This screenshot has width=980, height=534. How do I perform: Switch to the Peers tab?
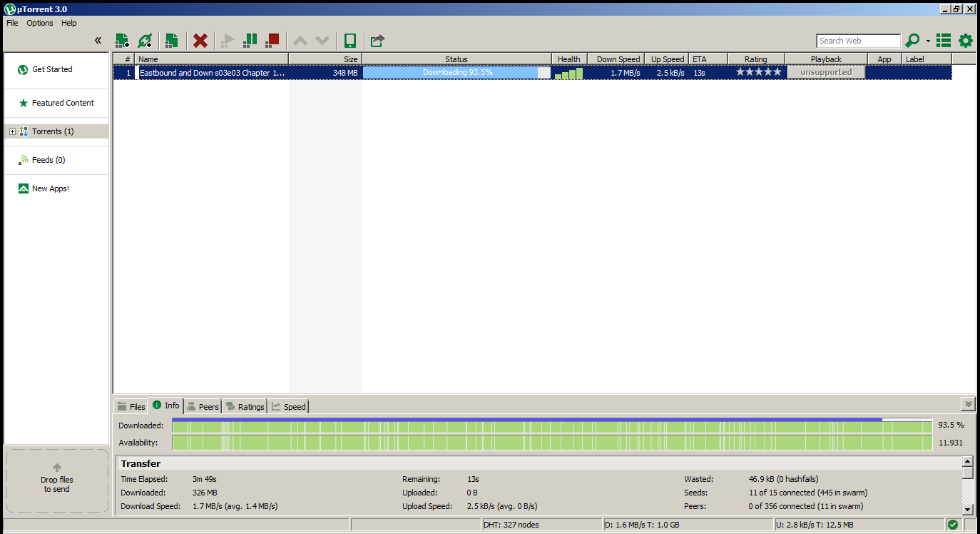pyautogui.click(x=203, y=406)
